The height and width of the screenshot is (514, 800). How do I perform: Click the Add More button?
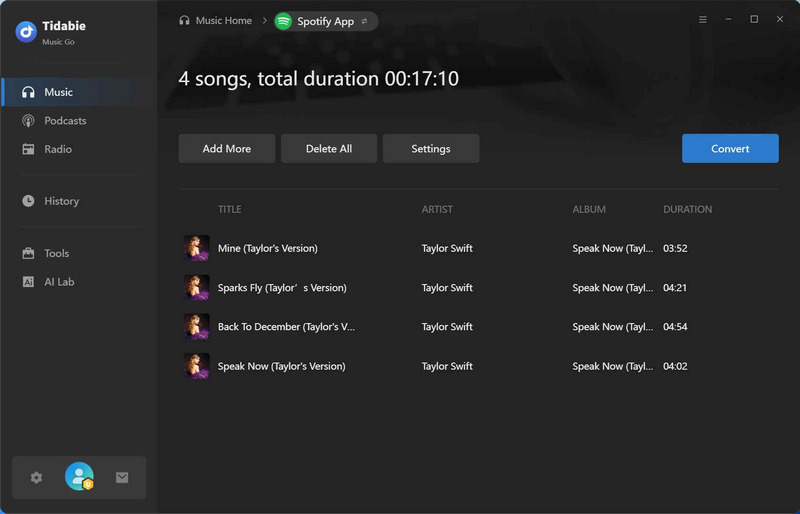[227, 149]
